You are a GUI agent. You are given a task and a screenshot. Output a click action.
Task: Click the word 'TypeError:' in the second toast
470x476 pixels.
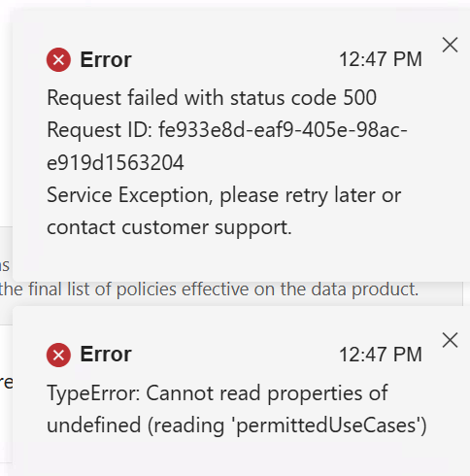(x=93, y=393)
